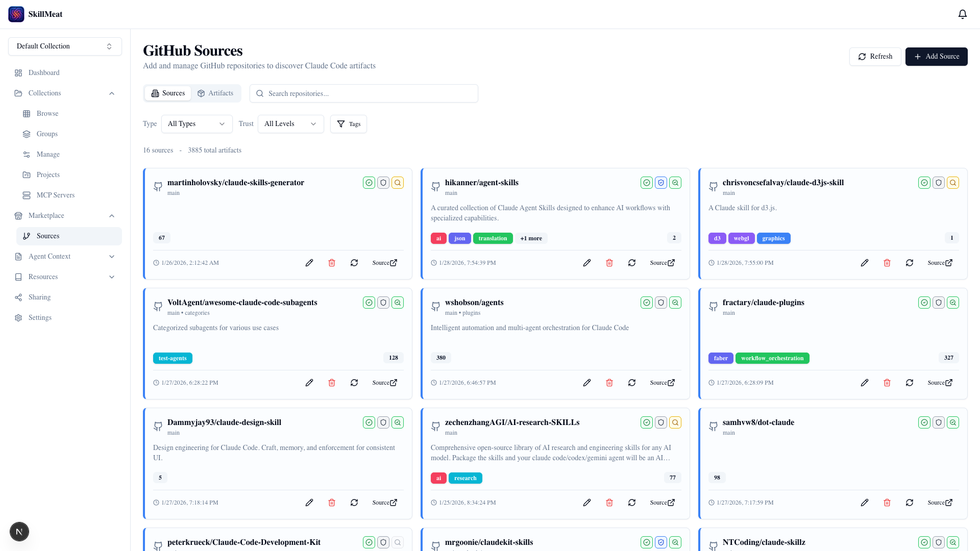
Task: Rescan the samhvw8/dot-claude source
Action: 910,503
